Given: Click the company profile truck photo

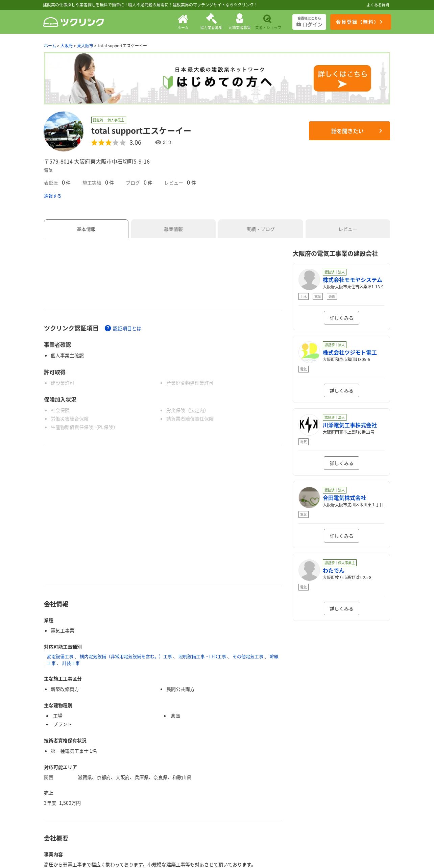Looking at the screenshot, I should click(64, 131).
